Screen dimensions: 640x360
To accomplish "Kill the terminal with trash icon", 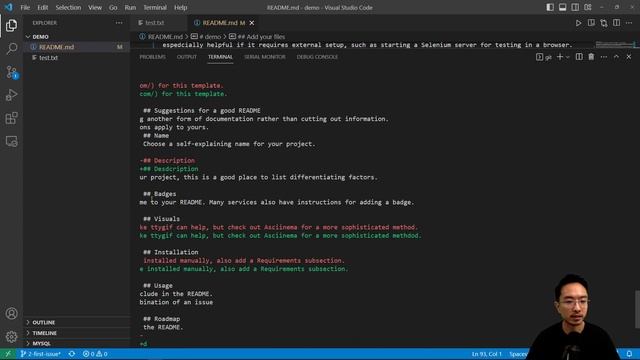I will click(591, 57).
